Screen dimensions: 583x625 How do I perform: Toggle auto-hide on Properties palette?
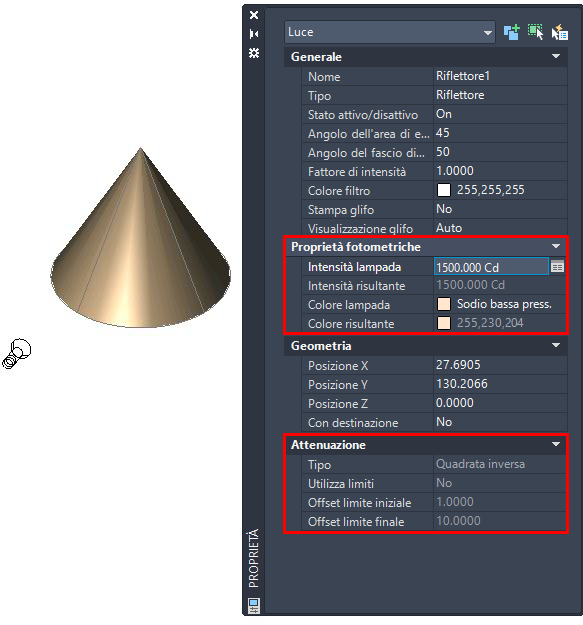(x=254, y=34)
